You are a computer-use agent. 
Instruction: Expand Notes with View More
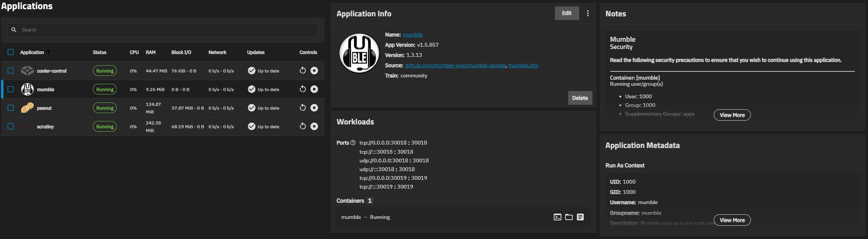[732, 115]
